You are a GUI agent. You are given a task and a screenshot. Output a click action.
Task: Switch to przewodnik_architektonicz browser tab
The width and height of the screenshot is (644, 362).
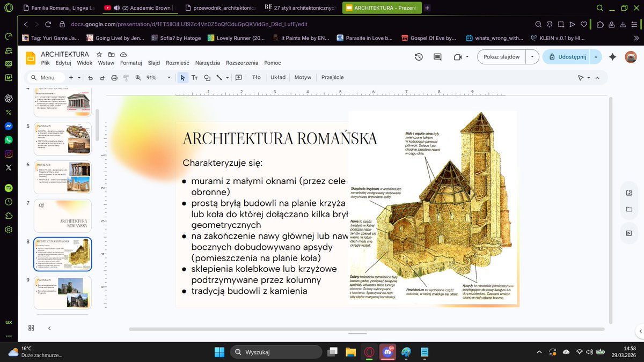coord(221,8)
